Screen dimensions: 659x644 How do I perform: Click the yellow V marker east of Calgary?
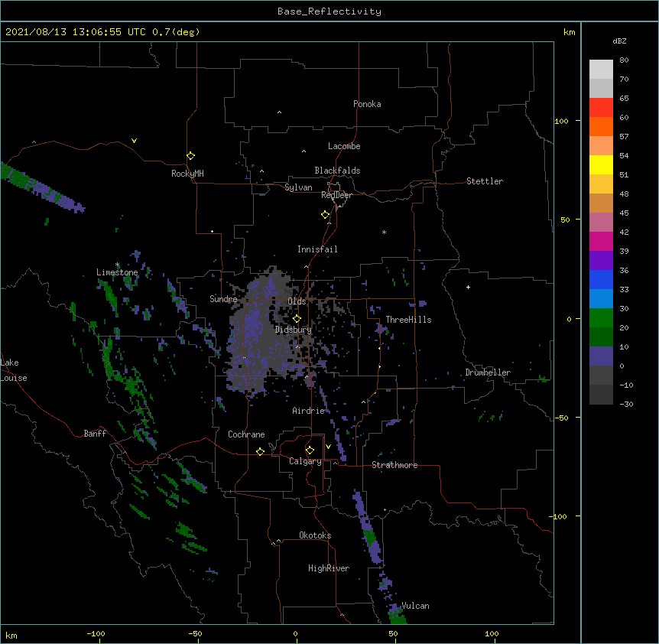click(x=328, y=447)
